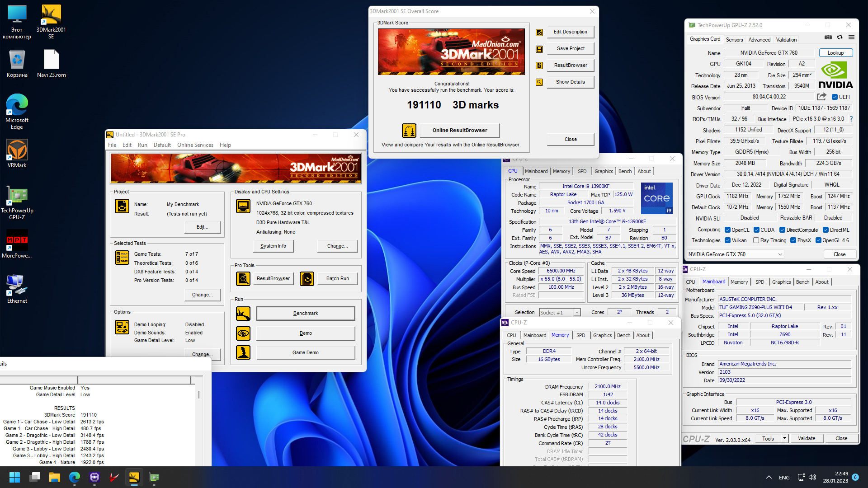The image size is (868, 488).
Task: Click the GPU-Z screenshot camera icon
Action: tap(828, 38)
